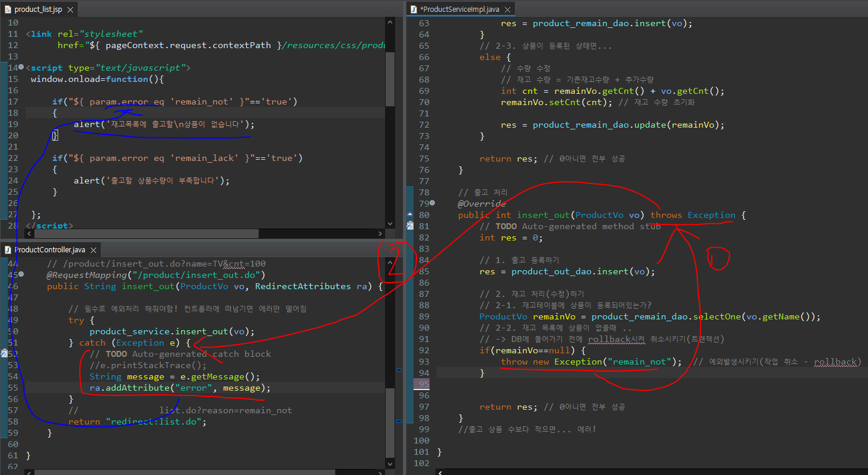
Task: Click 'int cnt = remainVo.getCnt() + vo.getCnt();' line
Action: tap(613, 91)
